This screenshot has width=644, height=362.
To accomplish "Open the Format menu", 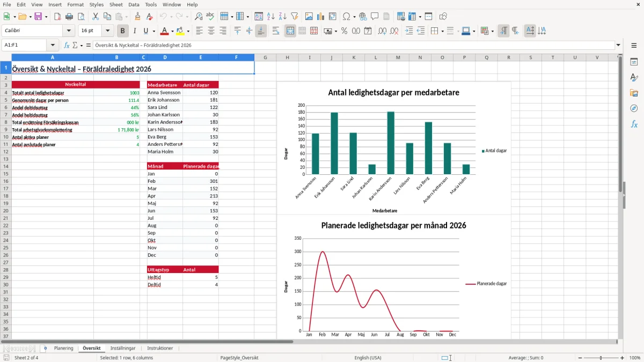I will click(75, 4).
